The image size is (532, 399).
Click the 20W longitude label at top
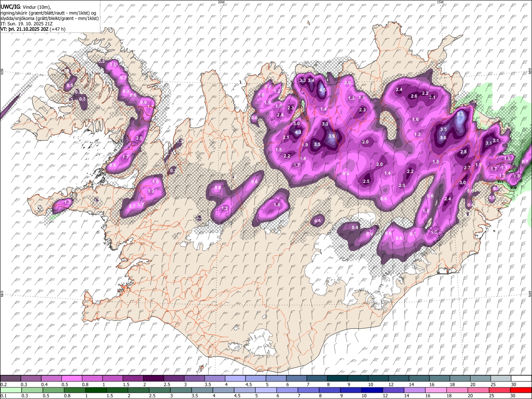[221, 2]
